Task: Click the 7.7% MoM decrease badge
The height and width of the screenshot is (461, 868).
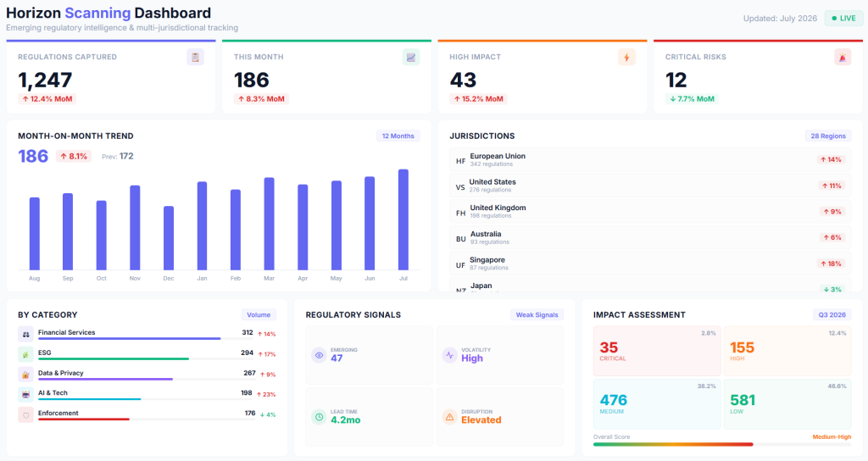Action: click(692, 99)
